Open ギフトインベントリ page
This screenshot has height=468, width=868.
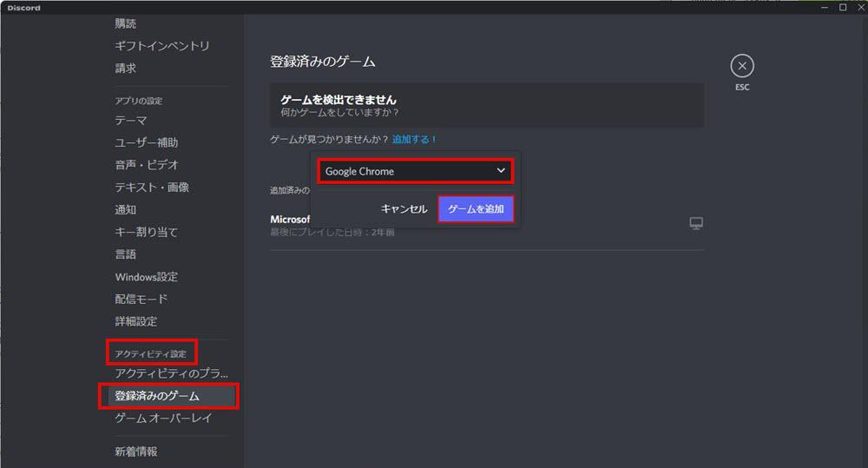pos(162,46)
